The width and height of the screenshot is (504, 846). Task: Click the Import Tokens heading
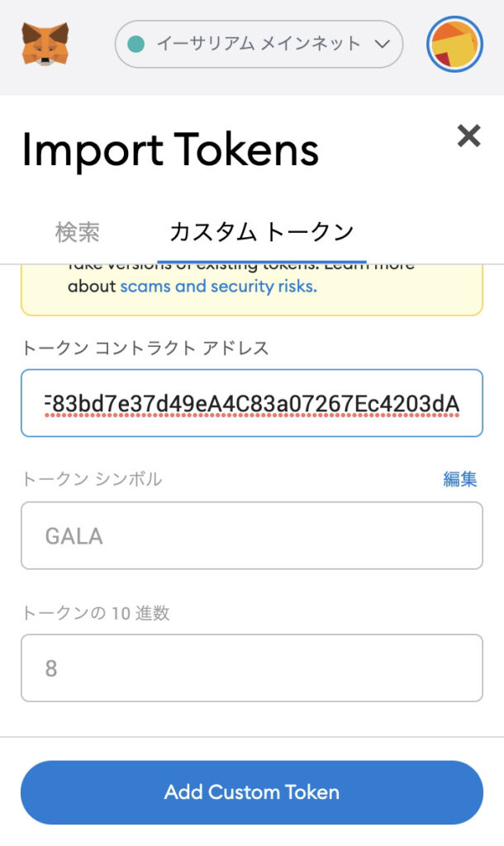[x=170, y=150]
